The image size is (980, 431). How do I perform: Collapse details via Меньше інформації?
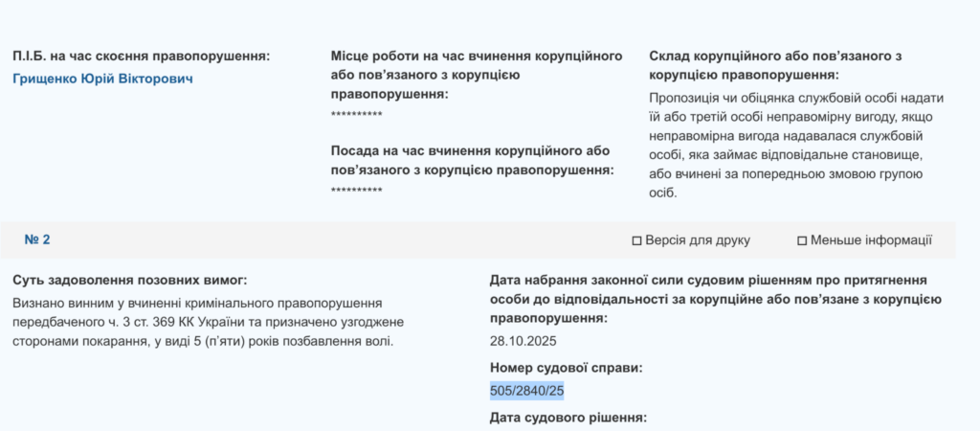coord(871,240)
